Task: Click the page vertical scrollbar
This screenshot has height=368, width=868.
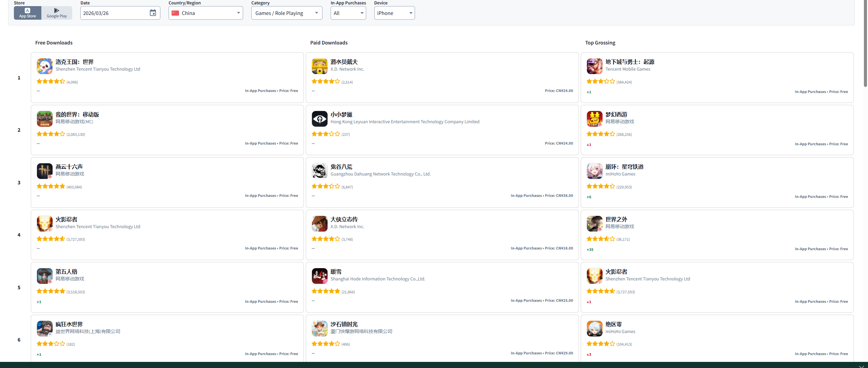Action: (865, 44)
